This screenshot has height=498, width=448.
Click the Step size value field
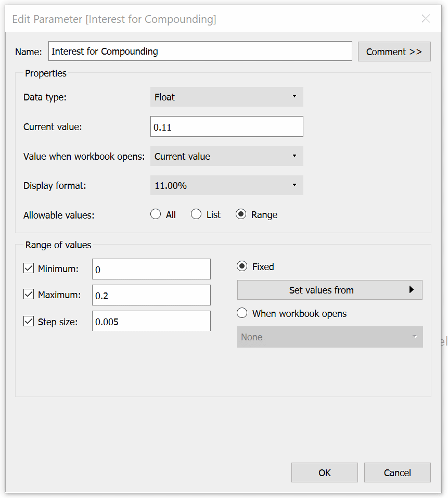pyautogui.click(x=151, y=321)
